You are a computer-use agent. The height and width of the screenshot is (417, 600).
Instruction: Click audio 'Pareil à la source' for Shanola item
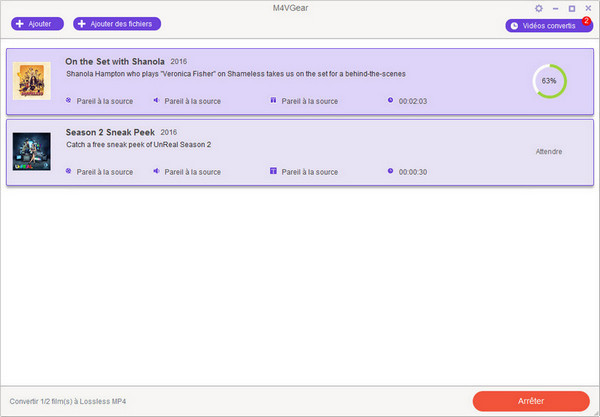click(x=192, y=101)
